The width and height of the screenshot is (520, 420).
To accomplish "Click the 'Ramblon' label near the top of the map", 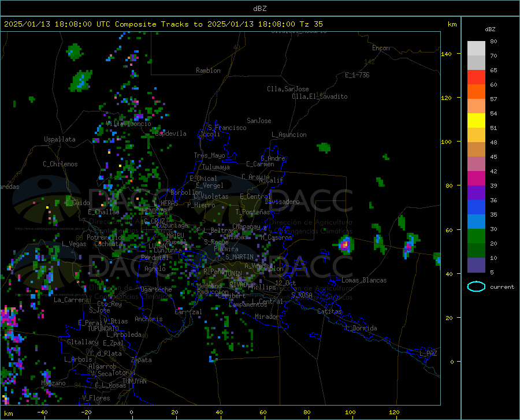I will pos(208,70).
